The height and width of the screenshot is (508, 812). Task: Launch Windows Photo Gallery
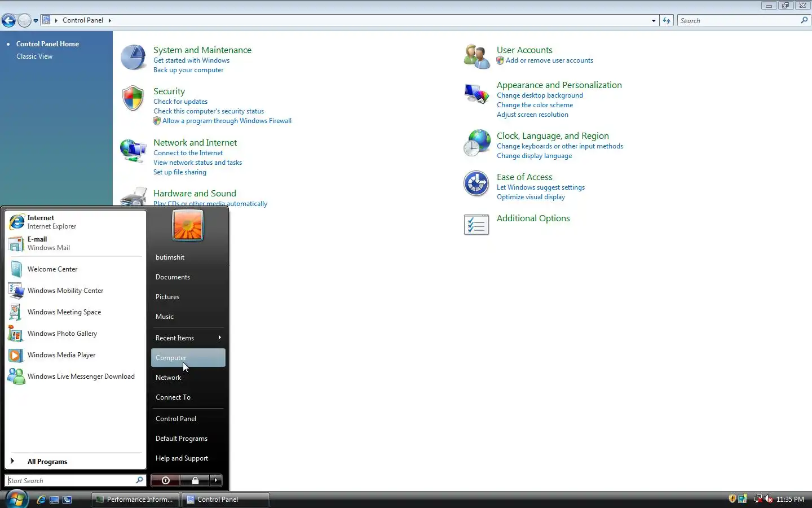(76, 334)
